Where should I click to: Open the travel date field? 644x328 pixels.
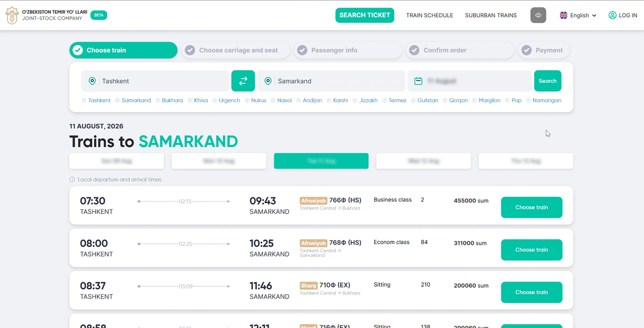click(x=470, y=81)
